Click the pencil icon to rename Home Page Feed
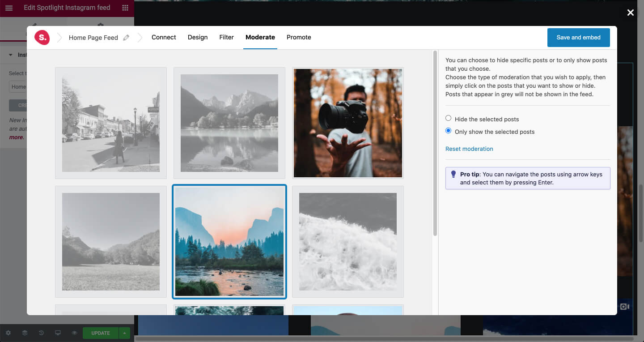 [x=126, y=38]
